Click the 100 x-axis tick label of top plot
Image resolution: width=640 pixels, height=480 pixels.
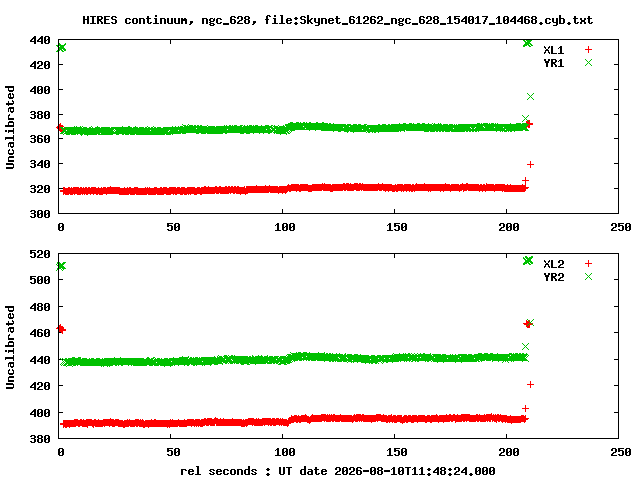click(284, 227)
